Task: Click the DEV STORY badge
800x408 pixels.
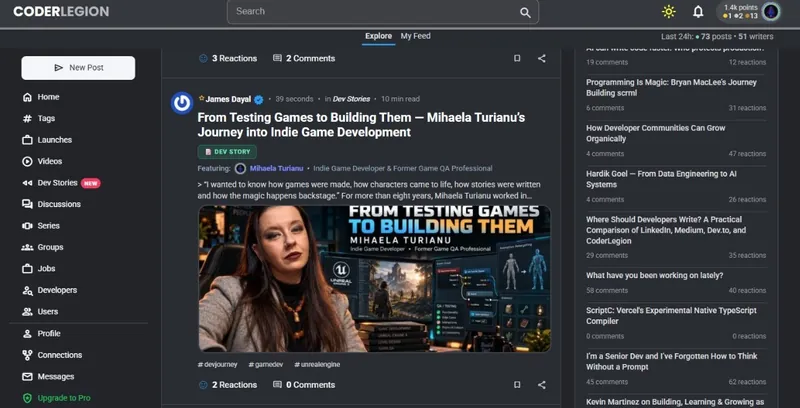Action: (227, 152)
